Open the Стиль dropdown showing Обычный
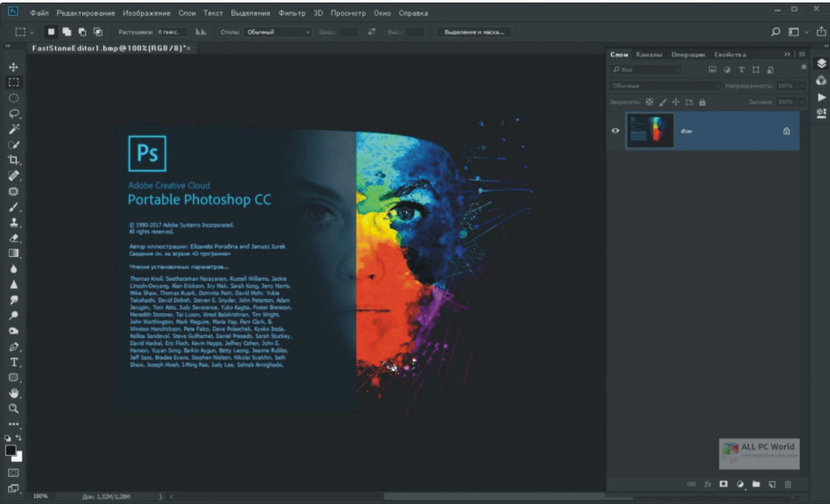Viewport: 830px width, 504px height. tap(278, 32)
